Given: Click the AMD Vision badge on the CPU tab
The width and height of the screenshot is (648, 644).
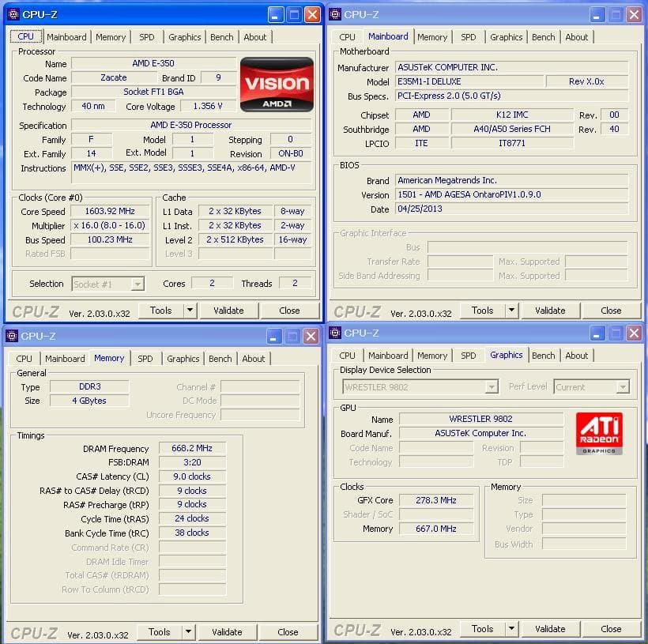Looking at the screenshot, I should [277, 85].
